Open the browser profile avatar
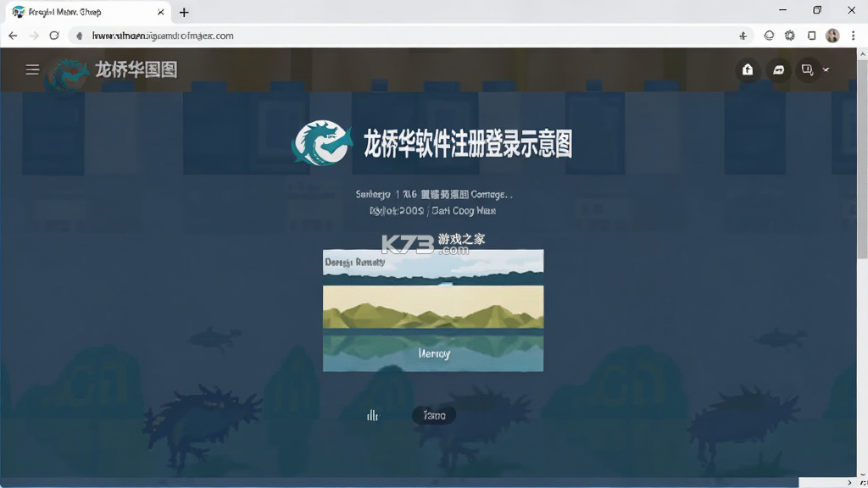This screenshot has width=868, height=488. tap(832, 36)
